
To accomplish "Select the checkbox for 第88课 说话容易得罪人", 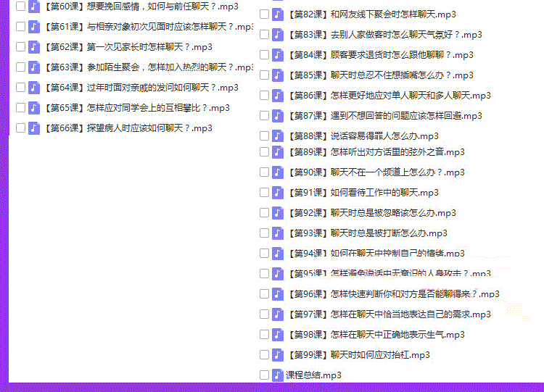I will [264, 136].
